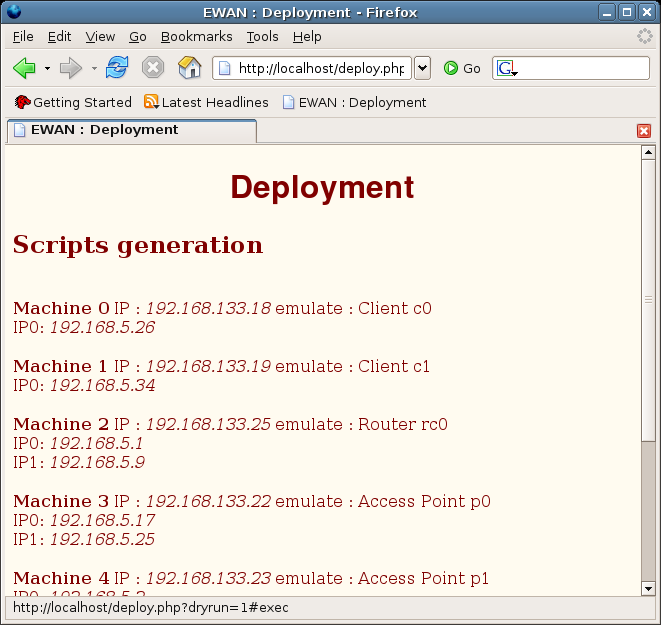The height and width of the screenshot is (625, 661).
Task: Open the Help menu
Action: pos(307,37)
